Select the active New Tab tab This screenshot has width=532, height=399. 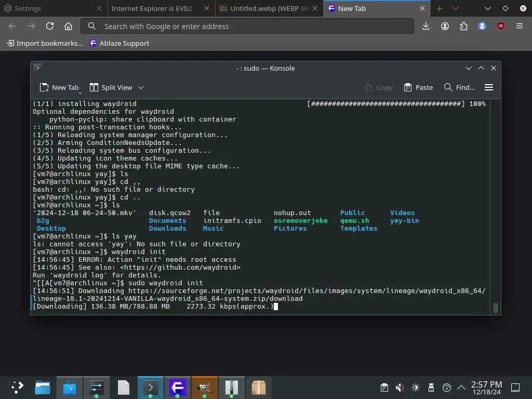coord(377,8)
